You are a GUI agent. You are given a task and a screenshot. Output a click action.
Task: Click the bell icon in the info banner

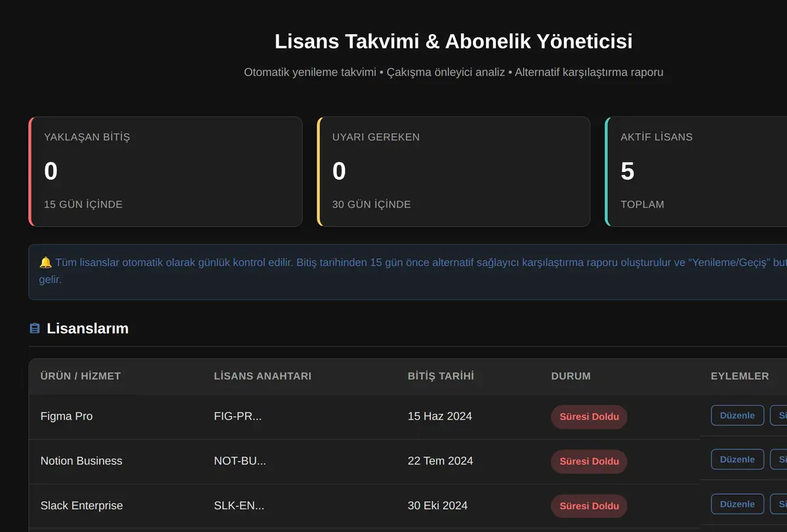pyautogui.click(x=45, y=262)
